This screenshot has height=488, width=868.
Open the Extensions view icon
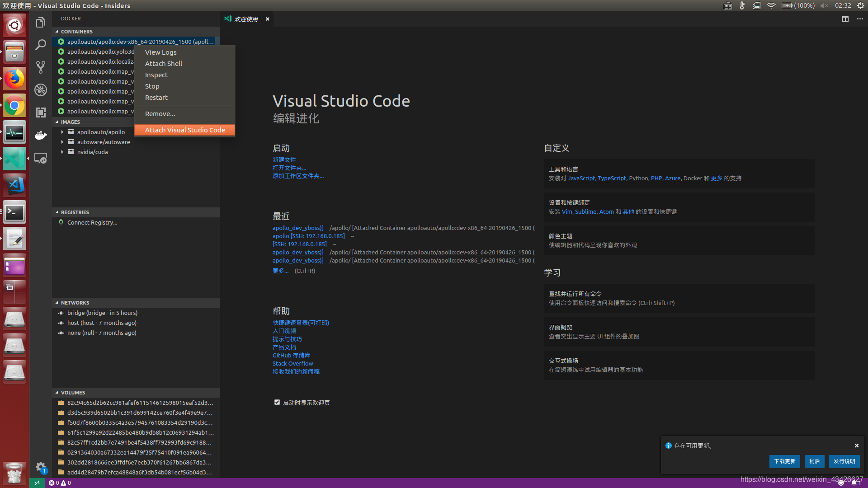point(41,113)
